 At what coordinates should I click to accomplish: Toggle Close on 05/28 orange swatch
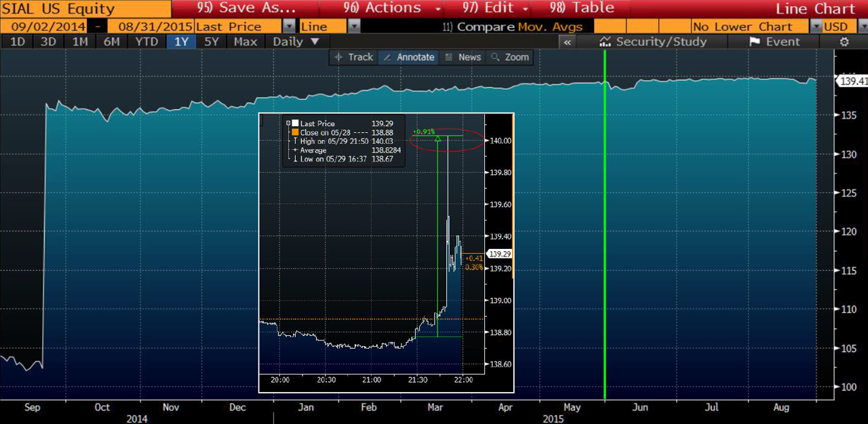295,132
